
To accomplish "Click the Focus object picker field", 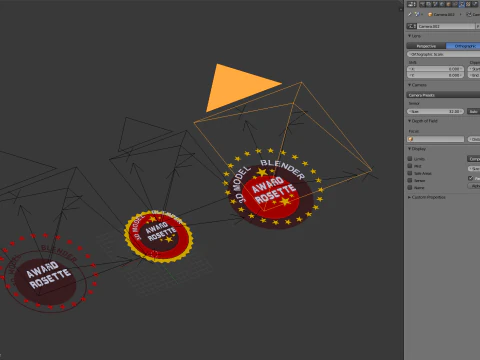I will click(435, 139).
